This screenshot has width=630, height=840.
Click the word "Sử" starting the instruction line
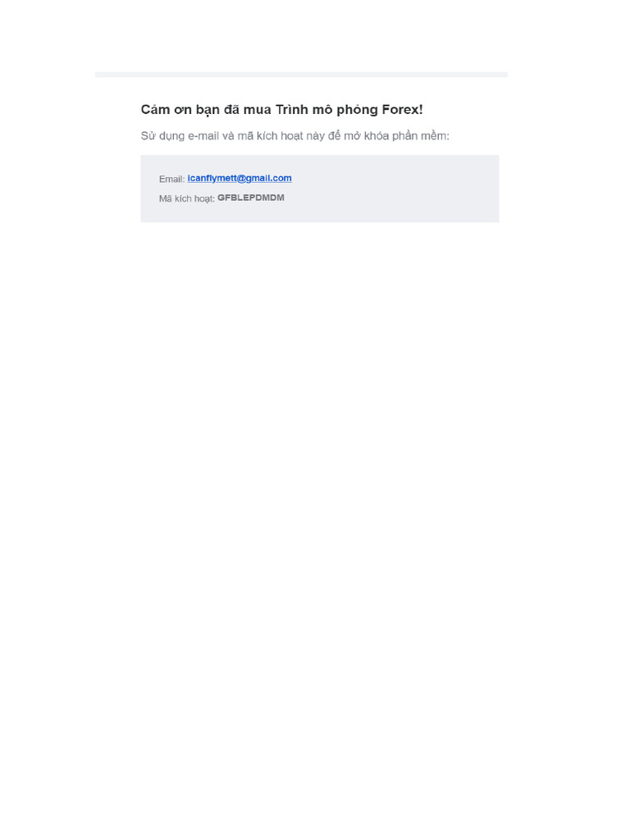click(148, 136)
